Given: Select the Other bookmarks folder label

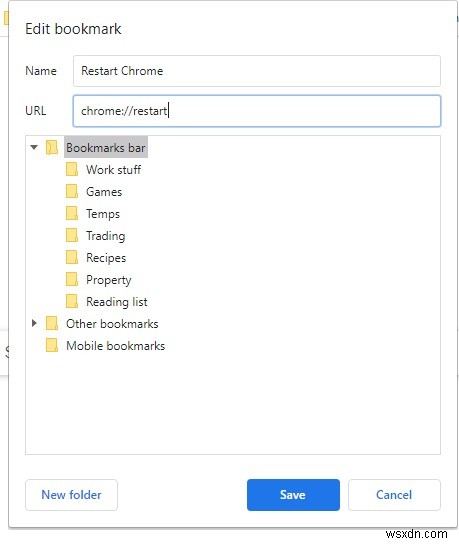Looking at the screenshot, I should pos(112,324).
